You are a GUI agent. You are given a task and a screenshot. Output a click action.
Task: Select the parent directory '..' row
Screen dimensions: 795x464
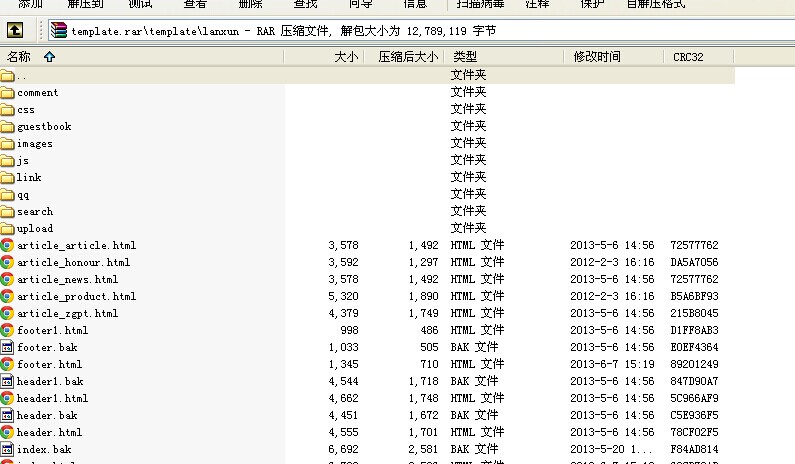367,76
